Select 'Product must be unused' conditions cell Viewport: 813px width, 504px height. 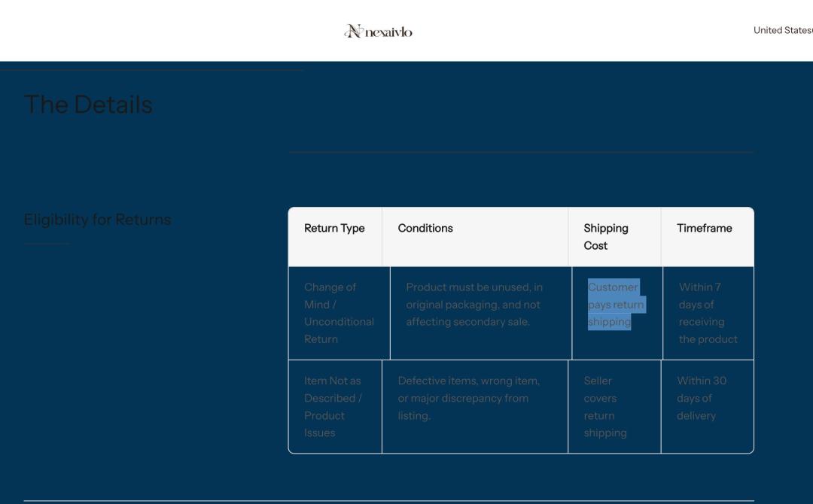(481, 314)
